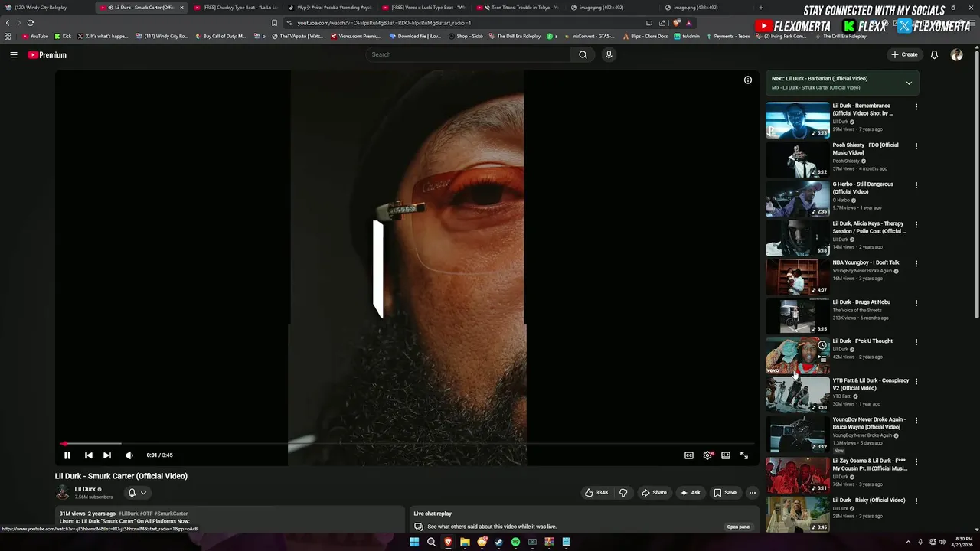
Task: Close the Lil Durk - Smurk Carter tab
Action: [181, 8]
